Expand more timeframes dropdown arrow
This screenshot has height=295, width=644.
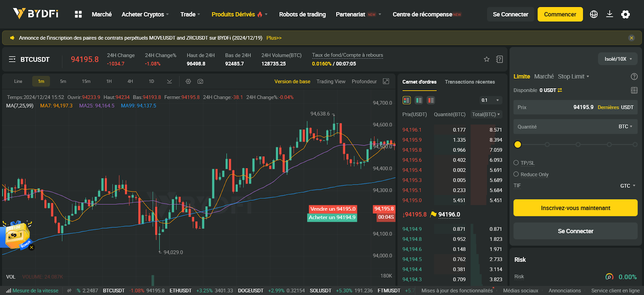pyautogui.click(x=169, y=81)
